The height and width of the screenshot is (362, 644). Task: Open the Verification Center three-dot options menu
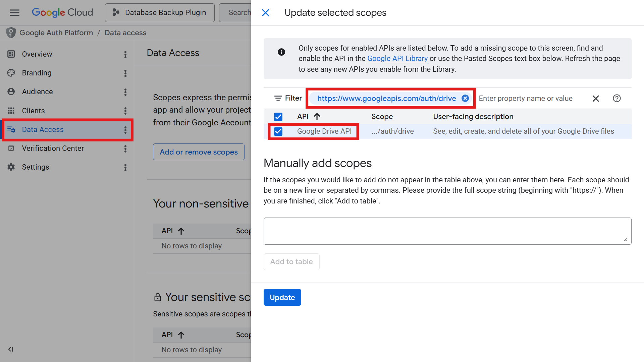pyautogui.click(x=125, y=149)
